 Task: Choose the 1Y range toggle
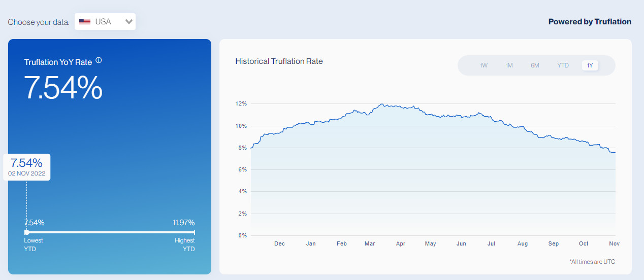pyautogui.click(x=590, y=65)
